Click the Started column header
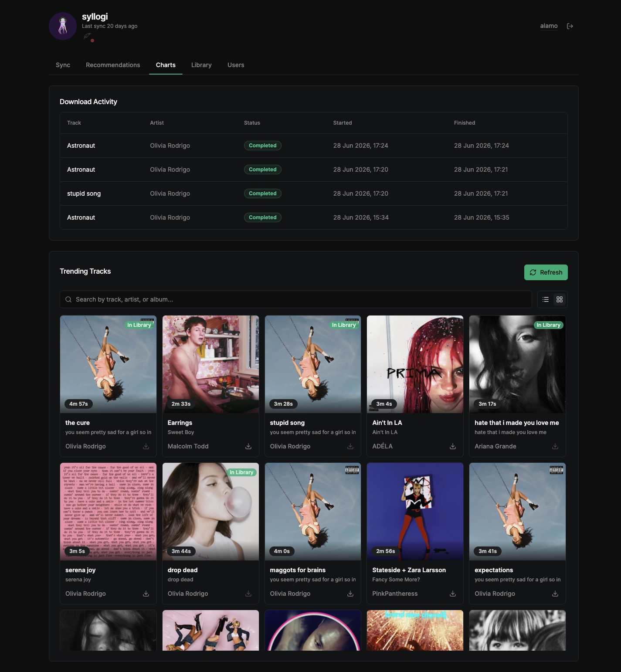The height and width of the screenshot is (672, 621). (x=343, y=123)
